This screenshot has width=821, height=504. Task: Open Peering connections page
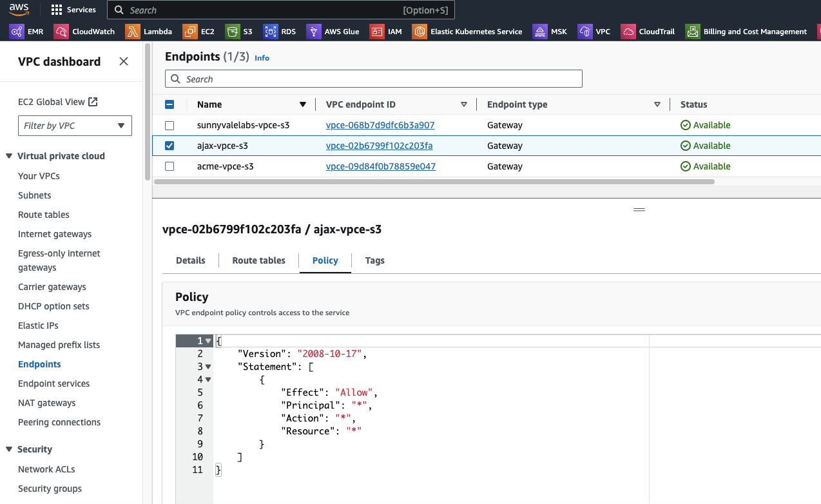(x=59, y=422)
